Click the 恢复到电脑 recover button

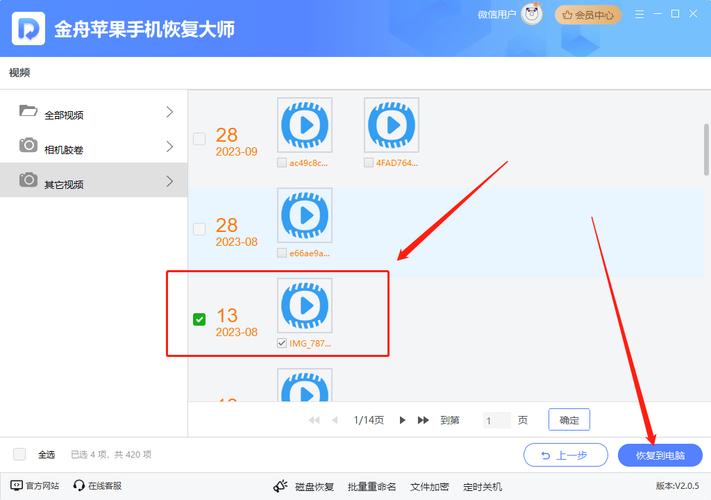coord(660,455)
